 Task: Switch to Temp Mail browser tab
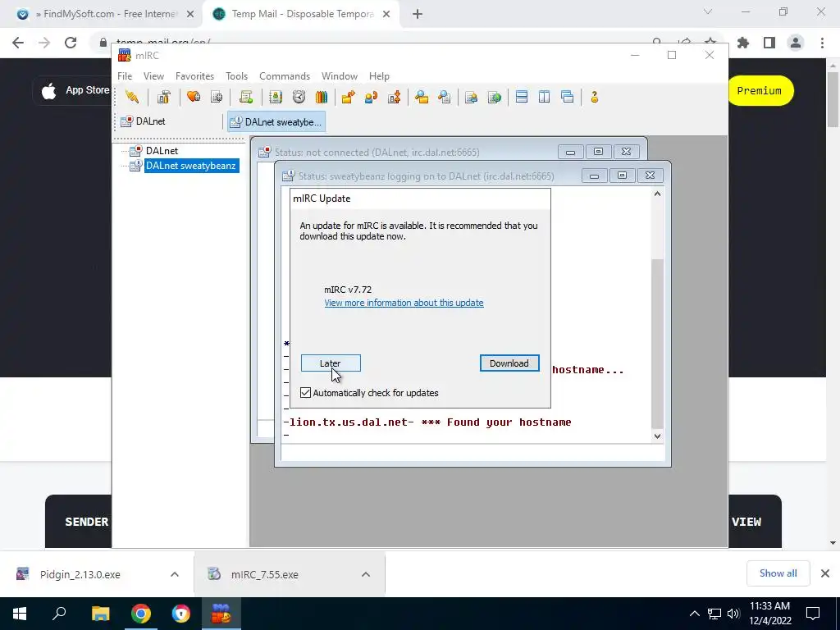(x=303, y=14)
